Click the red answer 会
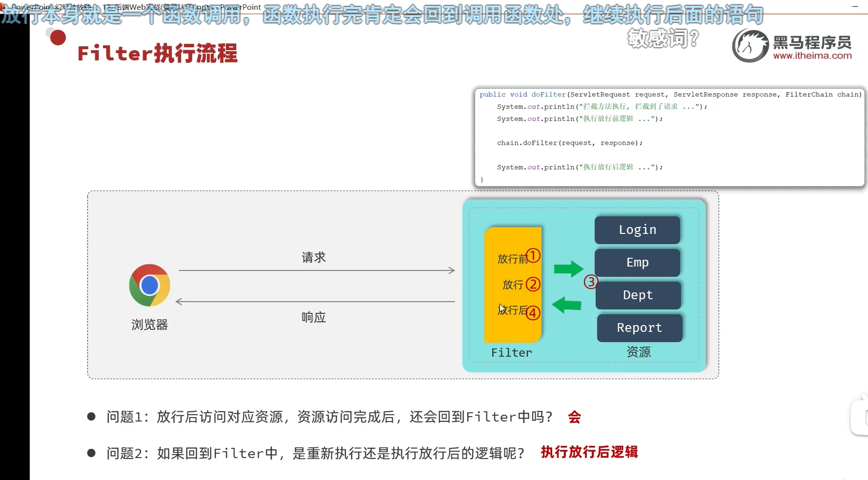This screenshot has height=480, width=868. [x=574, y=417]
